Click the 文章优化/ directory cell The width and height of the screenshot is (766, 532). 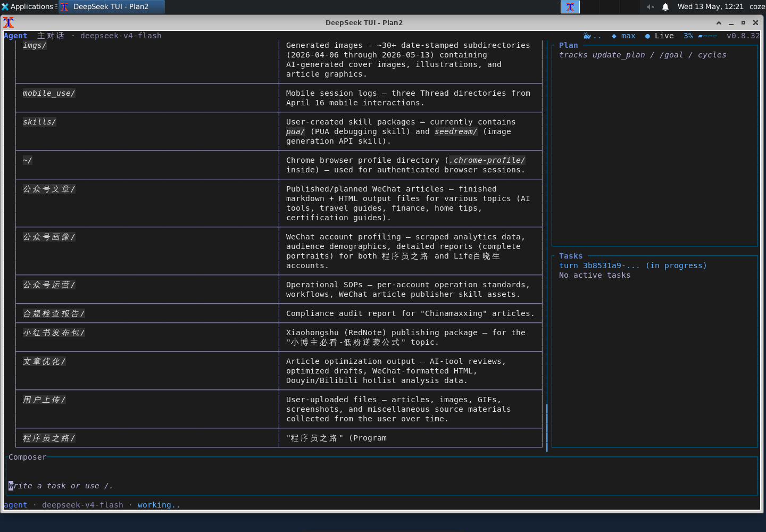pos(147,371)
